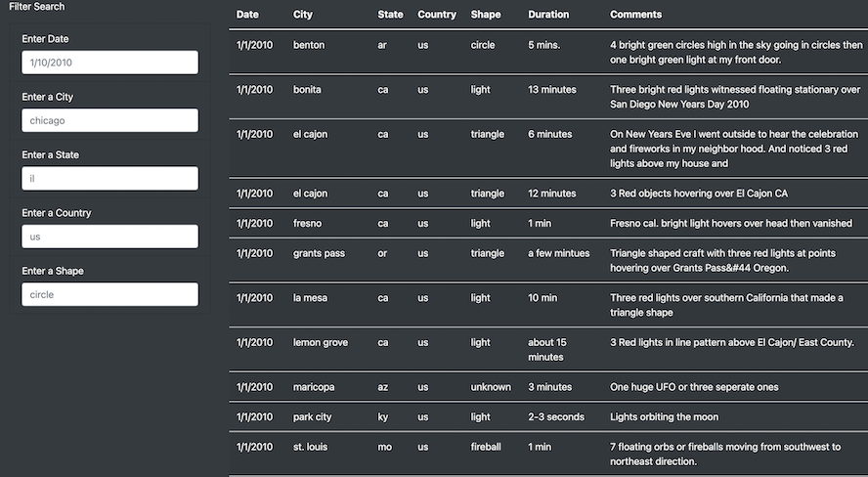This screenshot has height=477, width=868.
Task: Click the 'Enter a Shape' label
Action: (53, 271)
